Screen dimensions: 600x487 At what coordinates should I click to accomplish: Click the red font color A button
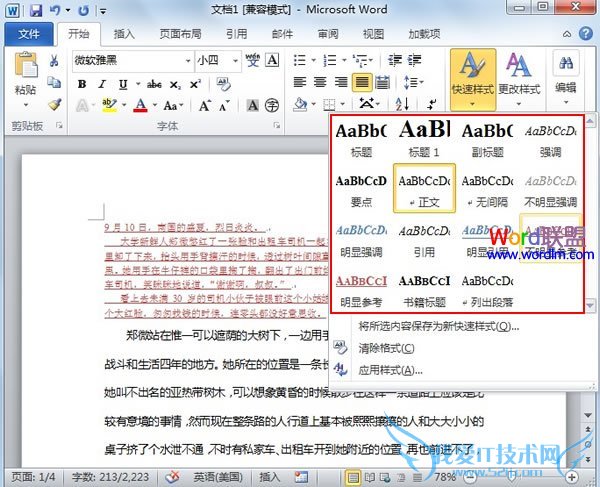pos(140,105)
